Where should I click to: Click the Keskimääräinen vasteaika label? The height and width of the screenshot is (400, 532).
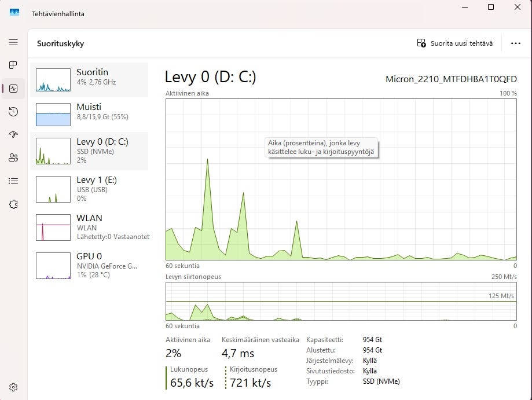coord(261,340)
